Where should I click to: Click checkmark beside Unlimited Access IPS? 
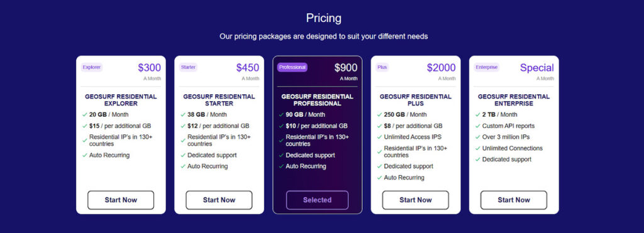(379, 138)
